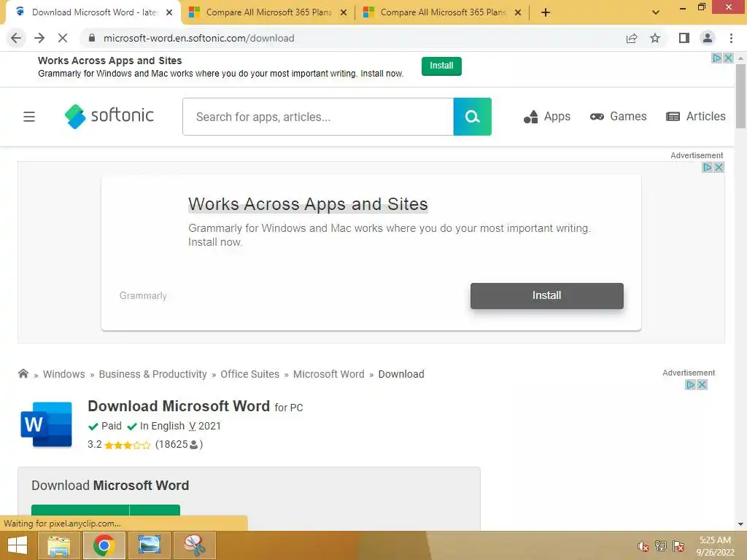Viewport: 747px width, 560px height.
Task: Close the Download Microsoft Word tab
Action: tap(169, 12)
